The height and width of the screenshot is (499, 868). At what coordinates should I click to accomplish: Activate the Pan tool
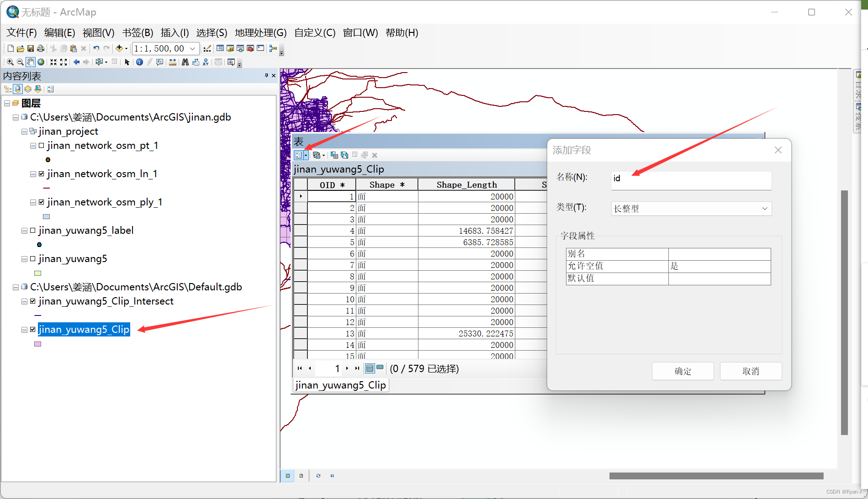point(30,62)
